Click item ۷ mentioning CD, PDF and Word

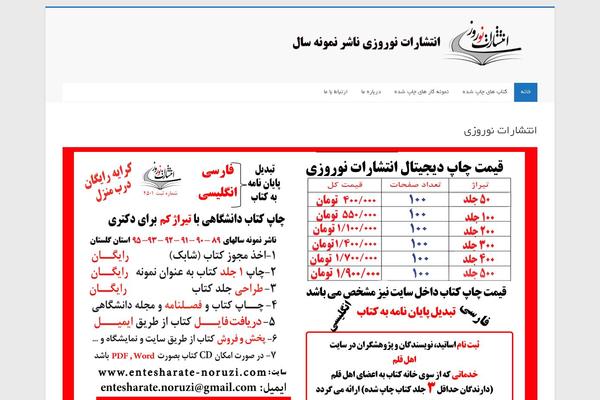click(185, 356)
